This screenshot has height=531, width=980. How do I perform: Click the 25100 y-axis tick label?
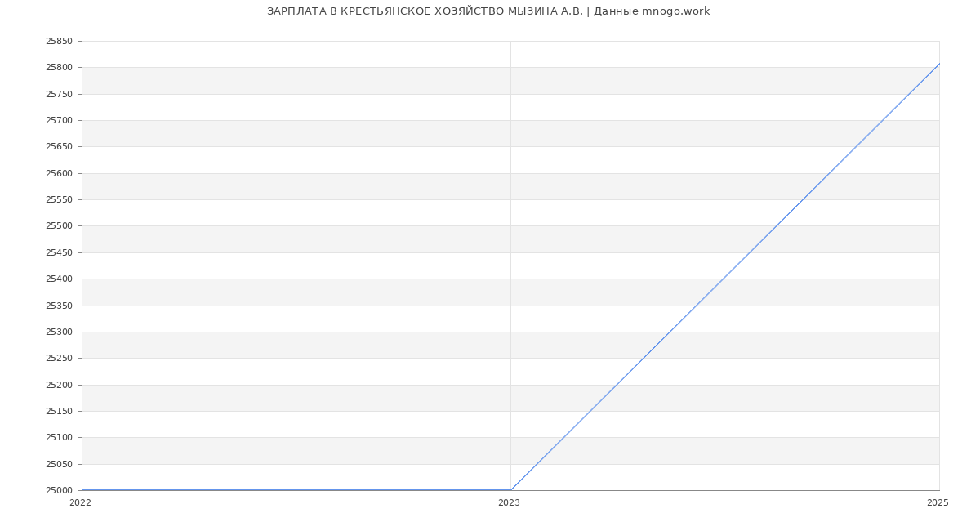tap(59, 438)
